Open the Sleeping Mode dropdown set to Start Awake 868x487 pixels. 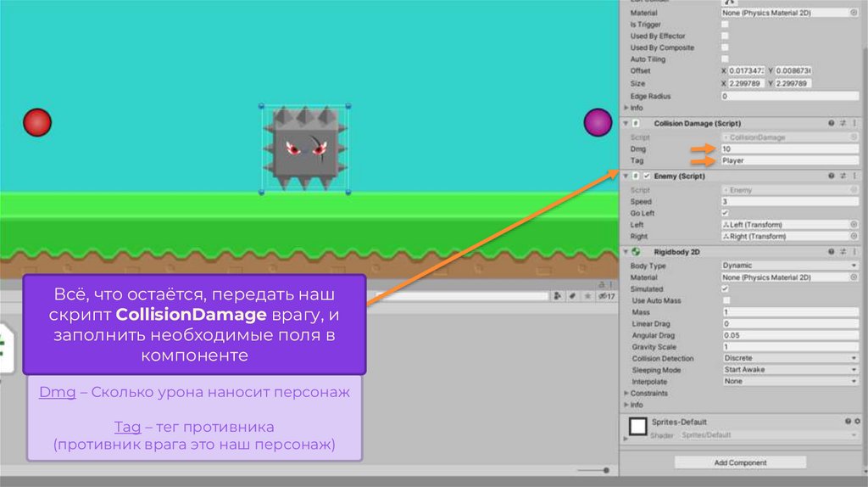coord(790,370)
